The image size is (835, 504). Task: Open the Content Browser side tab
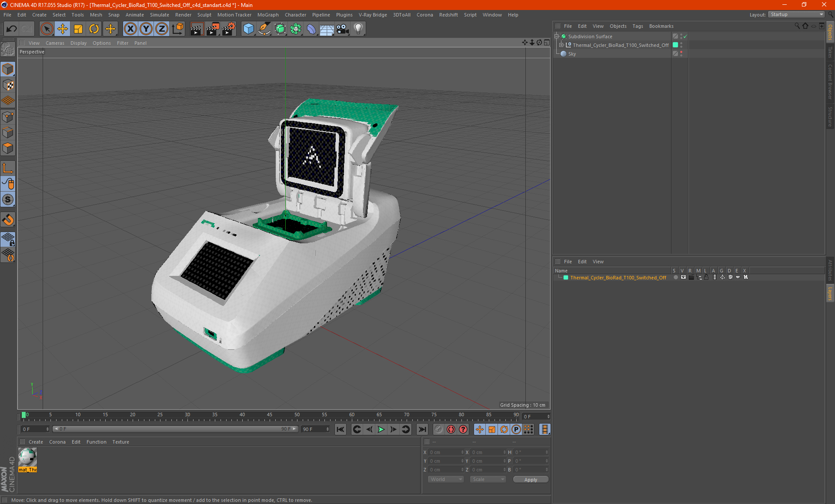coord(830,81)
